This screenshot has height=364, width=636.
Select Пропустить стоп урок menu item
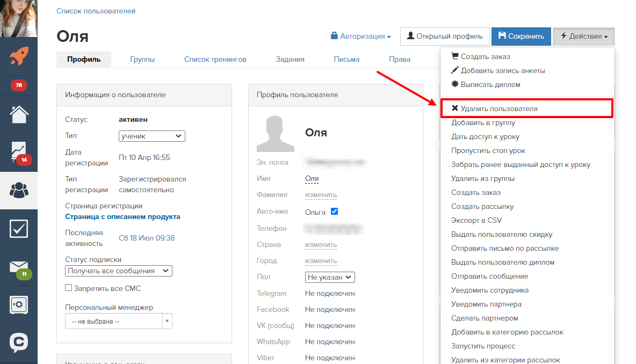click(488, 150)
